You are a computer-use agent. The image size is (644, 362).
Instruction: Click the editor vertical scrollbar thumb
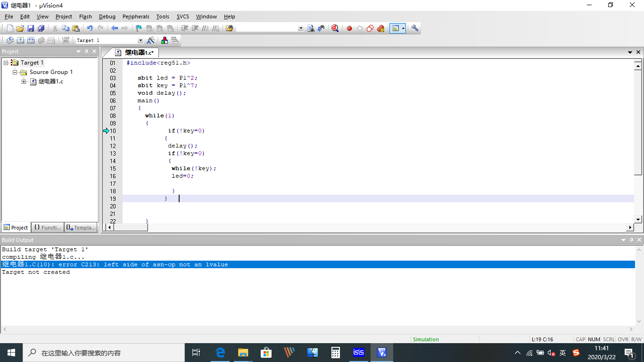[638, 123]
